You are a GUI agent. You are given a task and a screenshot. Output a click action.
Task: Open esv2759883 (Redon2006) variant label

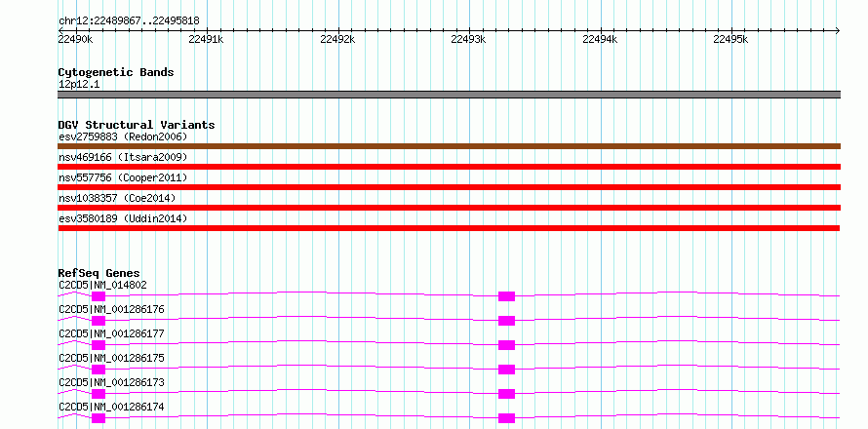[123, 136]
